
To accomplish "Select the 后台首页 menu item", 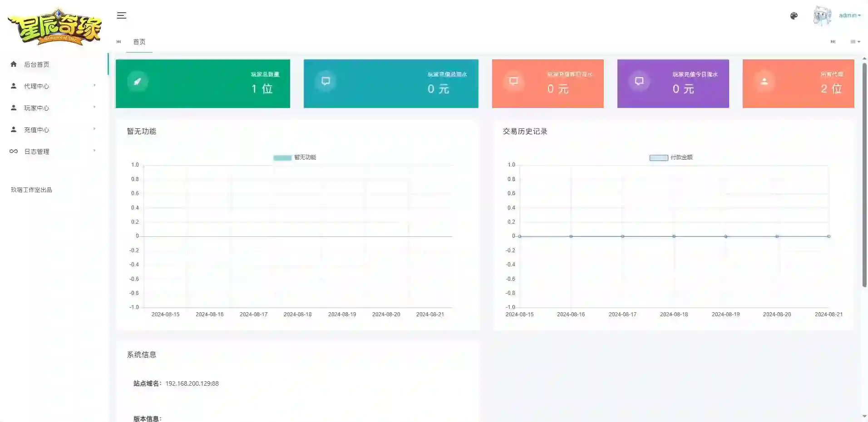I will tap(38, 64).
